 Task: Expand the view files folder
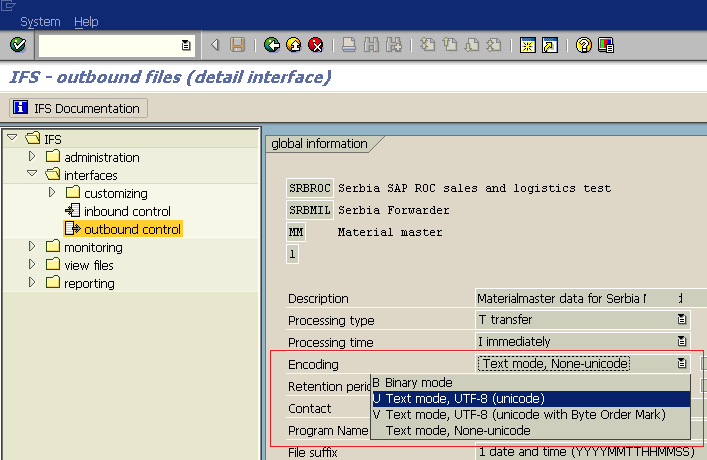[x=32, y=264]
